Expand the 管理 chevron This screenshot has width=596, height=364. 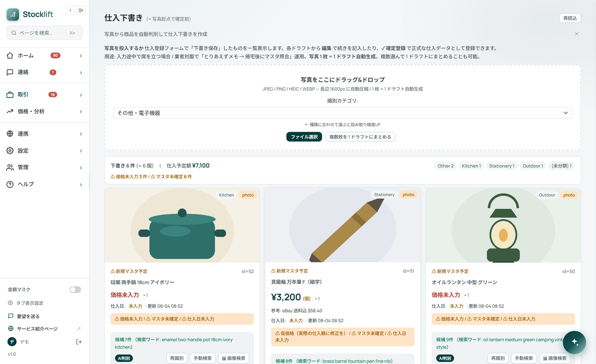81,168
